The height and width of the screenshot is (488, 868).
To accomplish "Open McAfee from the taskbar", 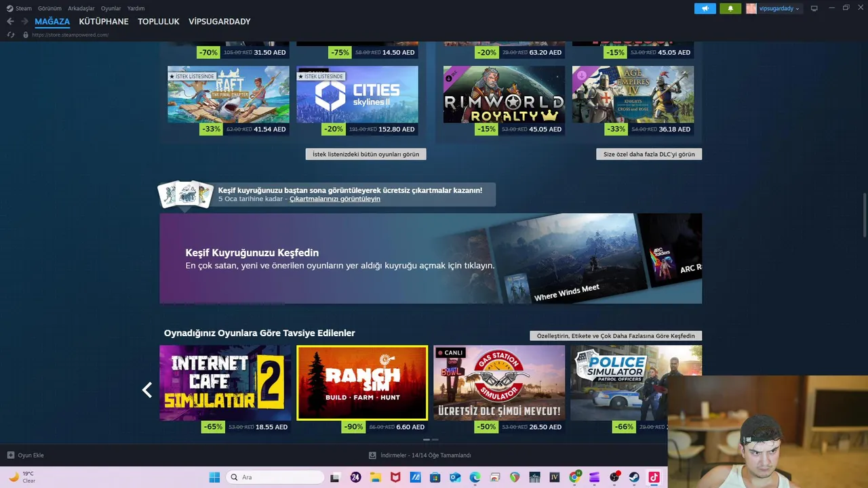I will click(x=395, y=477).
